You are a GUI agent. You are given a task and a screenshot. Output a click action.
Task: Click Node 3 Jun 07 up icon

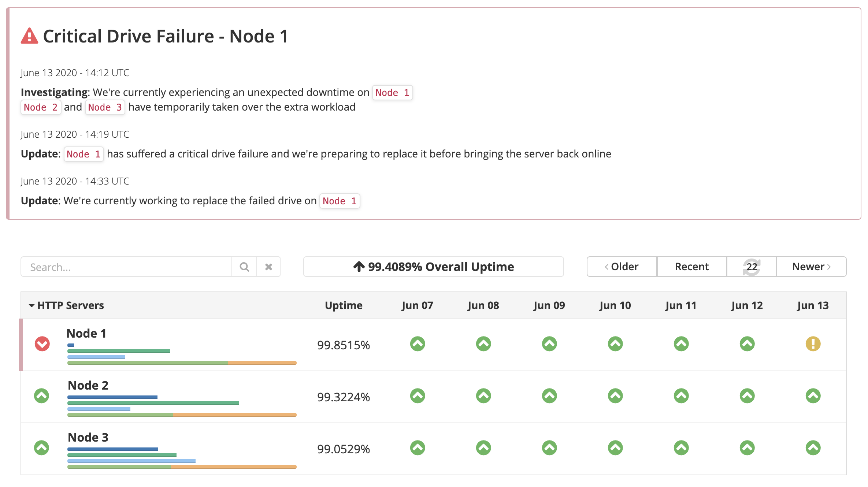tap(417, 448)
